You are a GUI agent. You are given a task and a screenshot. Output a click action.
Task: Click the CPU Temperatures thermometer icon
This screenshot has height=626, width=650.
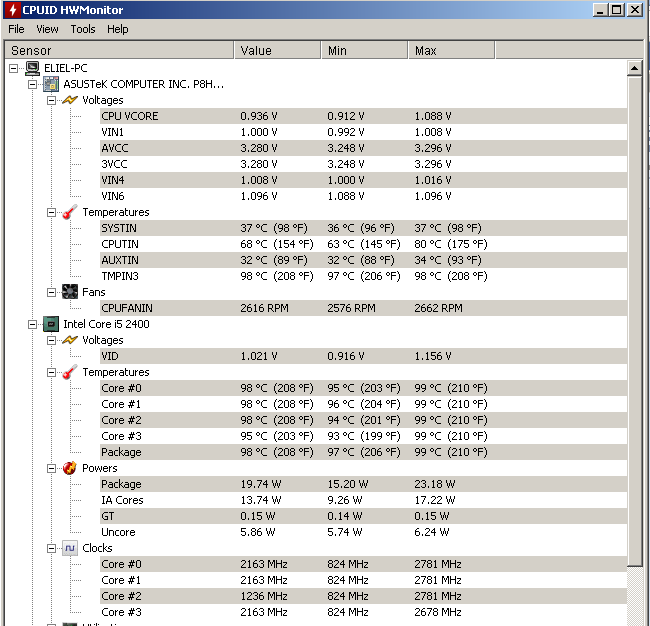pyautogui.click(x=70, y=372)
